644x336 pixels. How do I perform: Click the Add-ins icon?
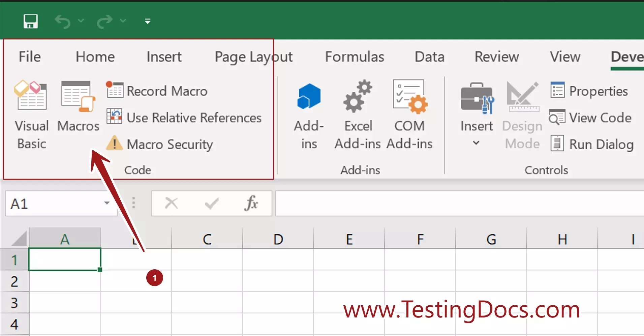point(308,111)
